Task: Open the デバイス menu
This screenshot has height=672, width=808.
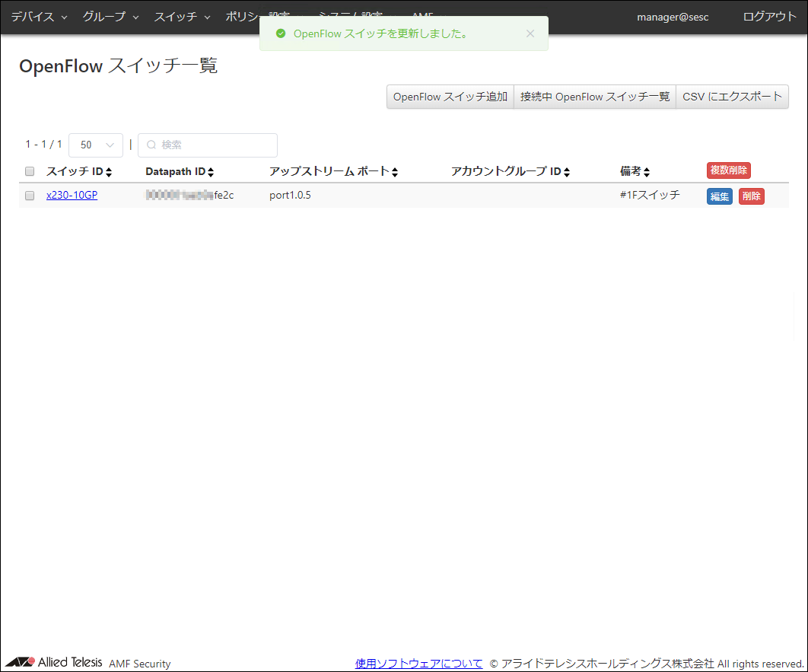Action: coord(39,17)
